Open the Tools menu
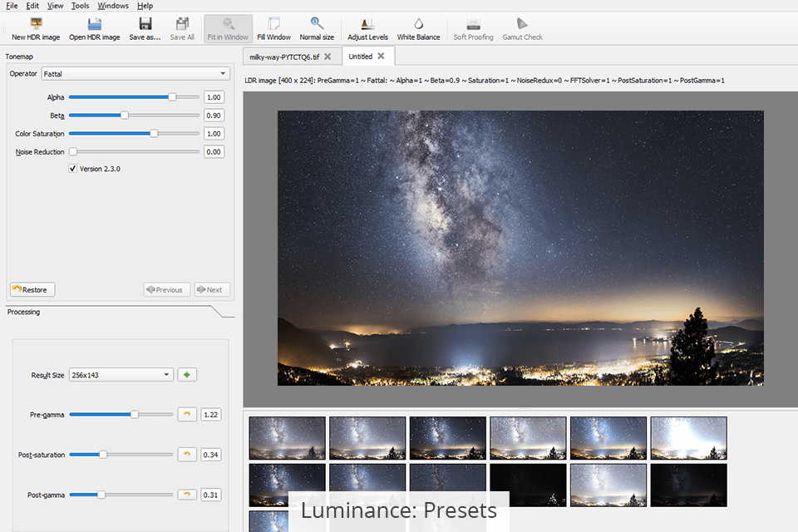 click(x=80, y=6)
